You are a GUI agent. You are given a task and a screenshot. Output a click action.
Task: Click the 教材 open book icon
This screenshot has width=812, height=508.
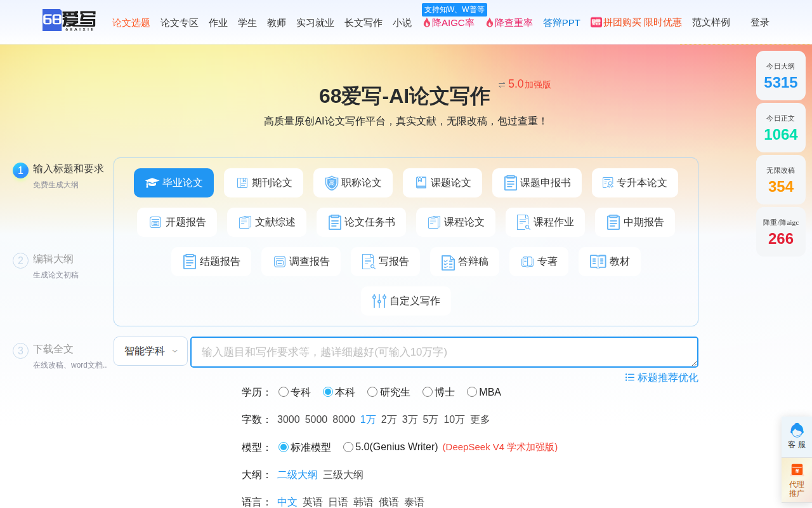pyautogui.click(x=598, y=262)
